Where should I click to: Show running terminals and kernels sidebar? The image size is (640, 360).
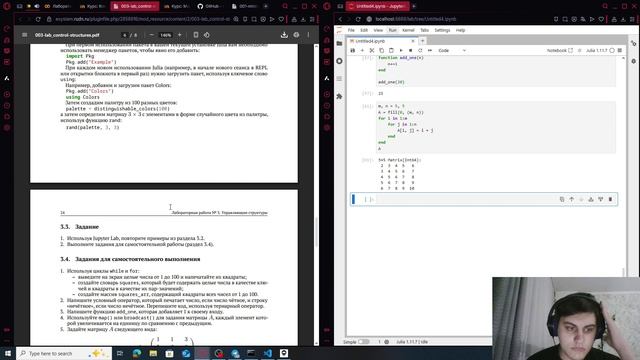(340, 61)
